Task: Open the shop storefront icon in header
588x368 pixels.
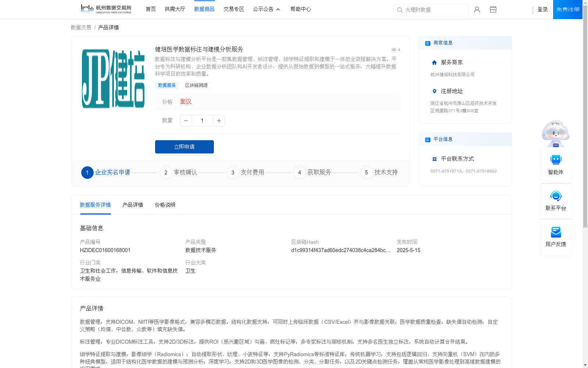Action: point(493,10)
